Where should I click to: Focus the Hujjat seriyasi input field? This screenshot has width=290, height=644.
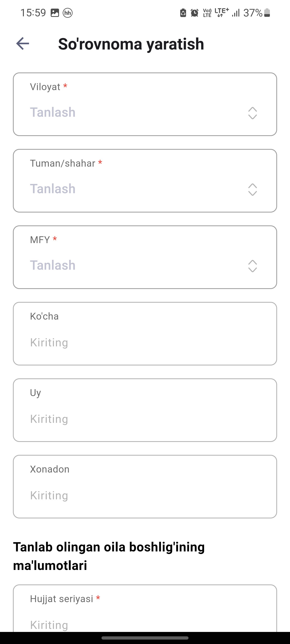pyautogui.click(x=145, y=608)
